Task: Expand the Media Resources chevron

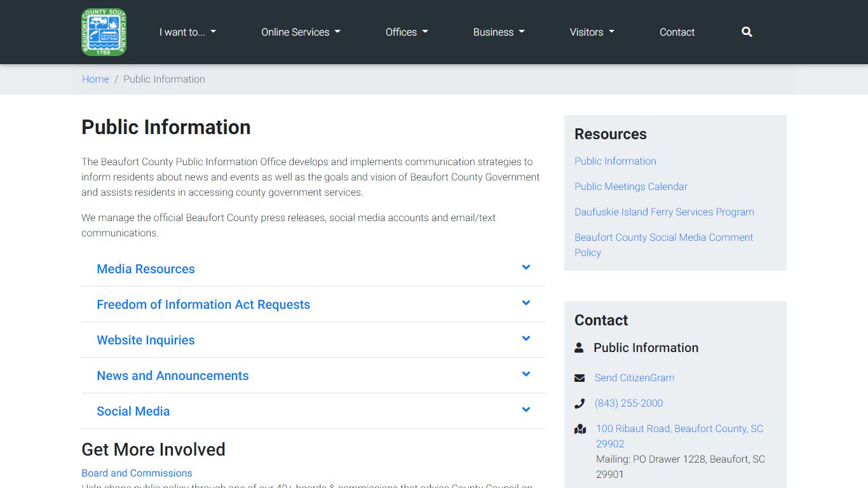Action: [526, 268]
